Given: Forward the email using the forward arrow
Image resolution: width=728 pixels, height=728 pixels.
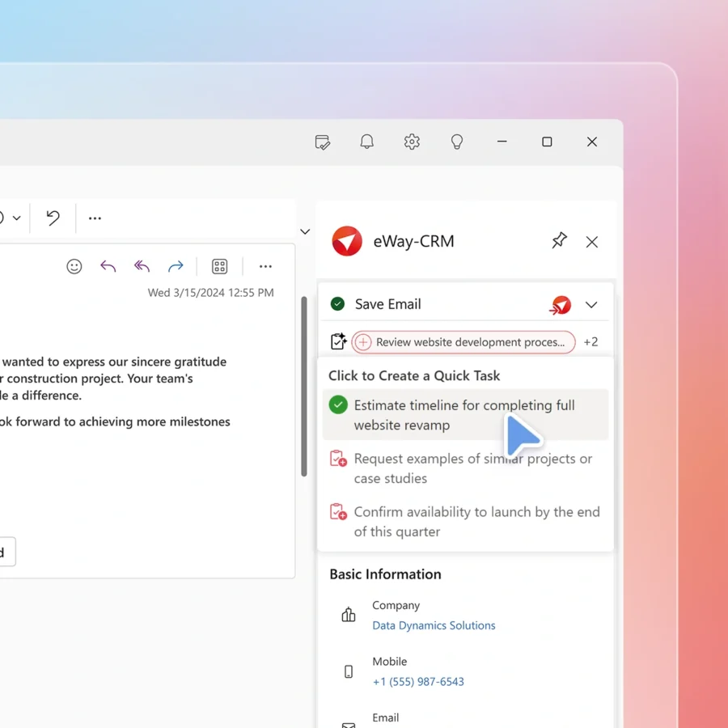Looking at the screenshot, I should [176, 266].
